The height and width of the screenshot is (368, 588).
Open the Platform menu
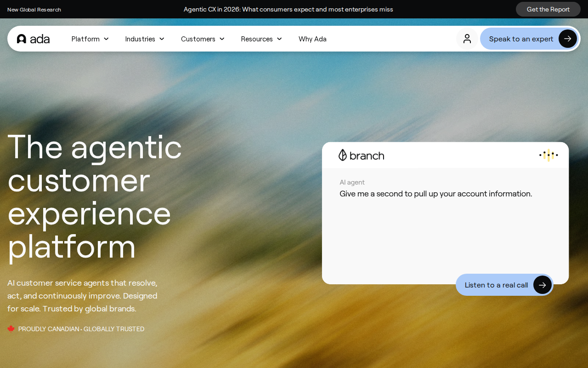[x=90, y=39]
